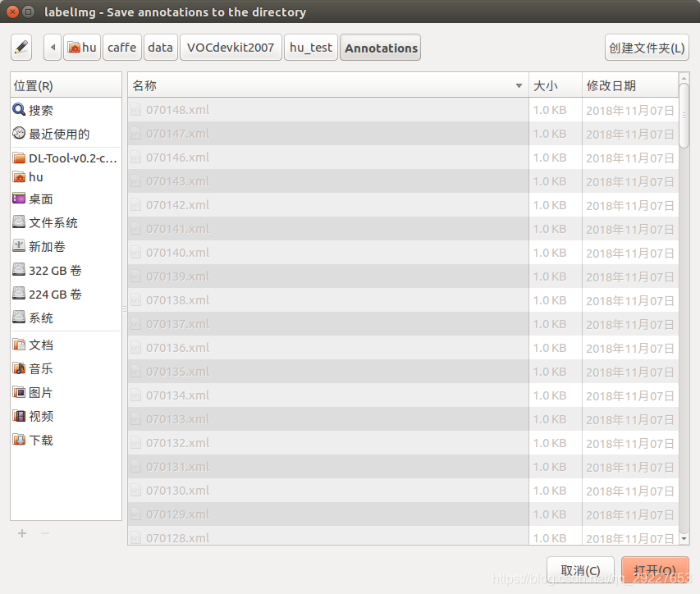700x594 pixels.
Task: Open Pictures 图片 in the sidebar
Action: point(66,392)
